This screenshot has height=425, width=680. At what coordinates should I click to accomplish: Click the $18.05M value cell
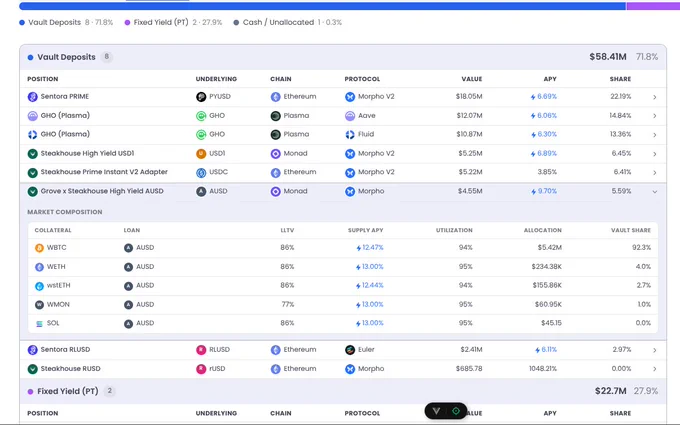pos(469,97)
